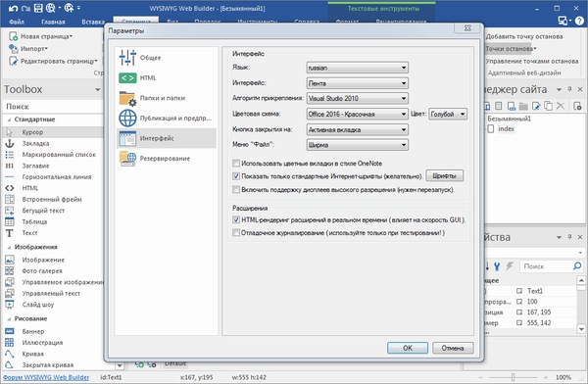Pick the Таблица tool
The height and width of the screenshot is (384, 588).
tap(53, 222)
